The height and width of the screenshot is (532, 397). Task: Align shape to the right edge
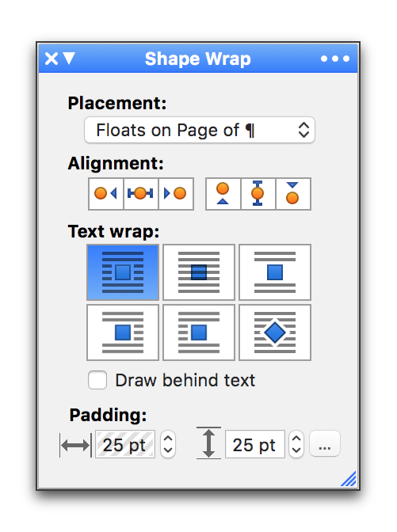176,194
